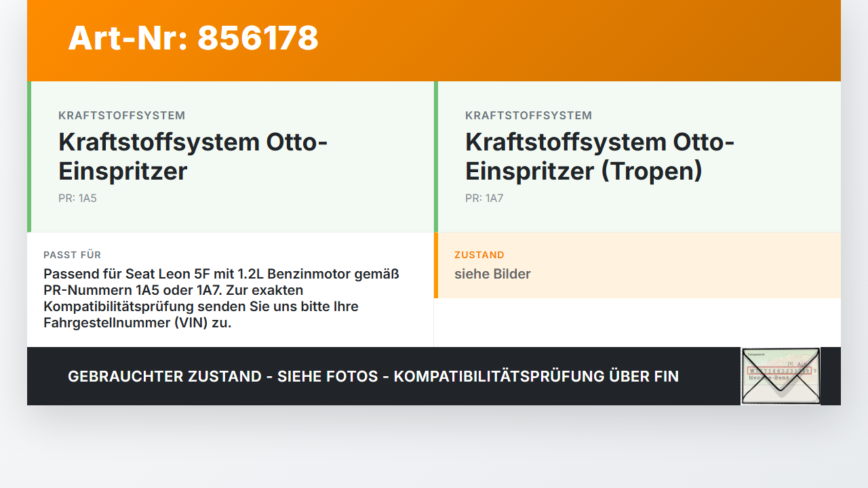868x488 pixels.
Task: Click the 'siehe Bilder' condition text
Action: [492, 274]
